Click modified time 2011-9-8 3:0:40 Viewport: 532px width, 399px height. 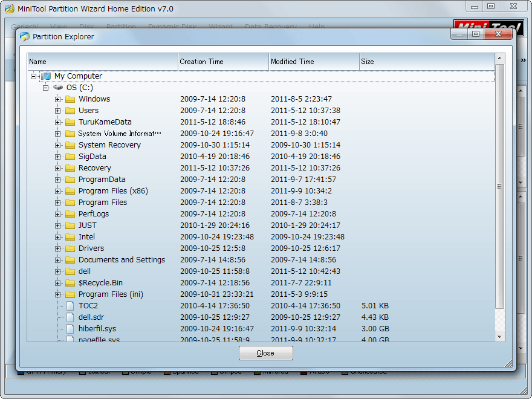pos(299,134)
